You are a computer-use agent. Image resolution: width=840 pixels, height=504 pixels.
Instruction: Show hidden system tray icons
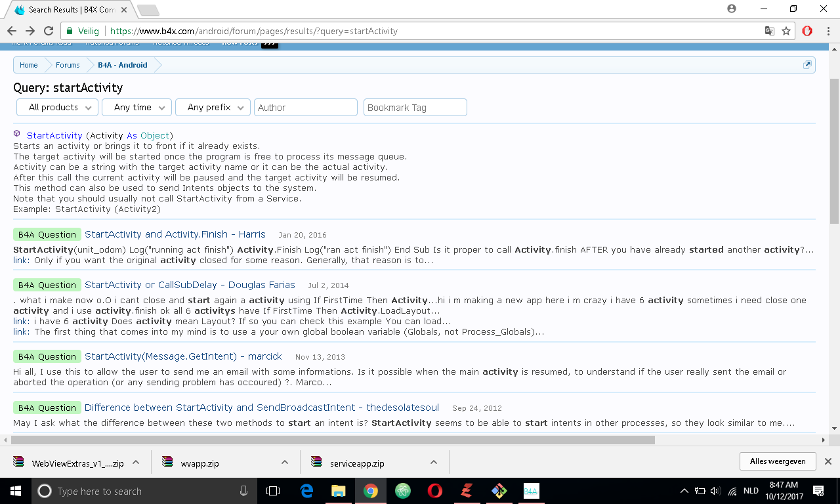click(x=684, y=491)
